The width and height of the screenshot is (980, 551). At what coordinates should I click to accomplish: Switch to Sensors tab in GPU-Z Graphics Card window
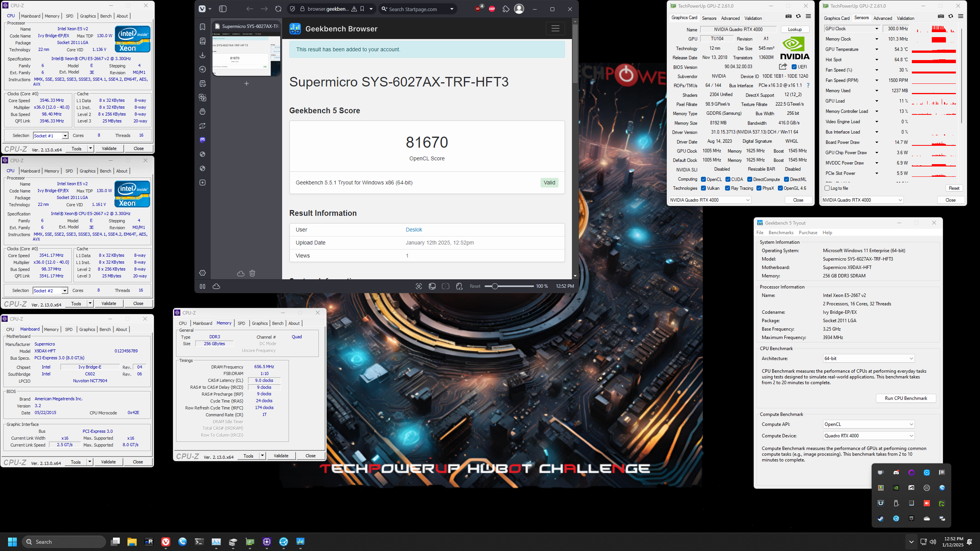[x=709, y=18]
